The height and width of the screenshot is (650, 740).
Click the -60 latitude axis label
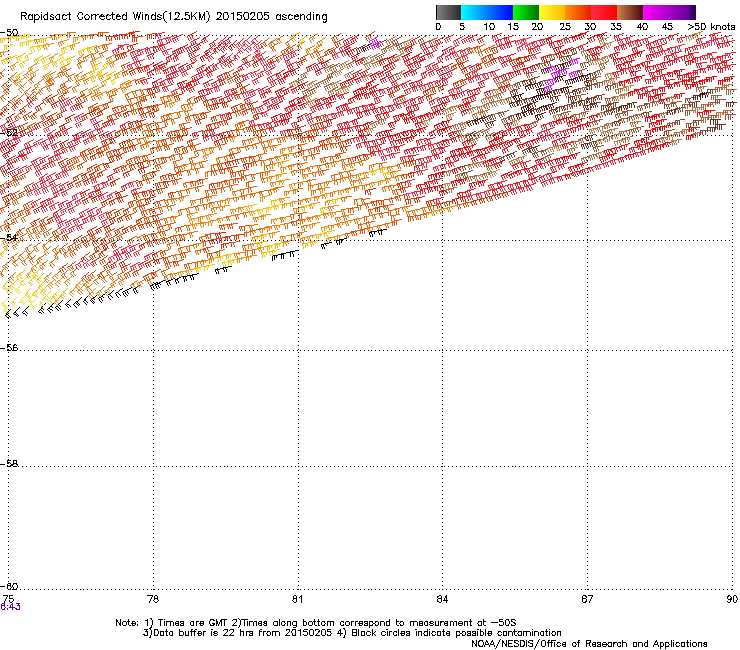[9, 586]
